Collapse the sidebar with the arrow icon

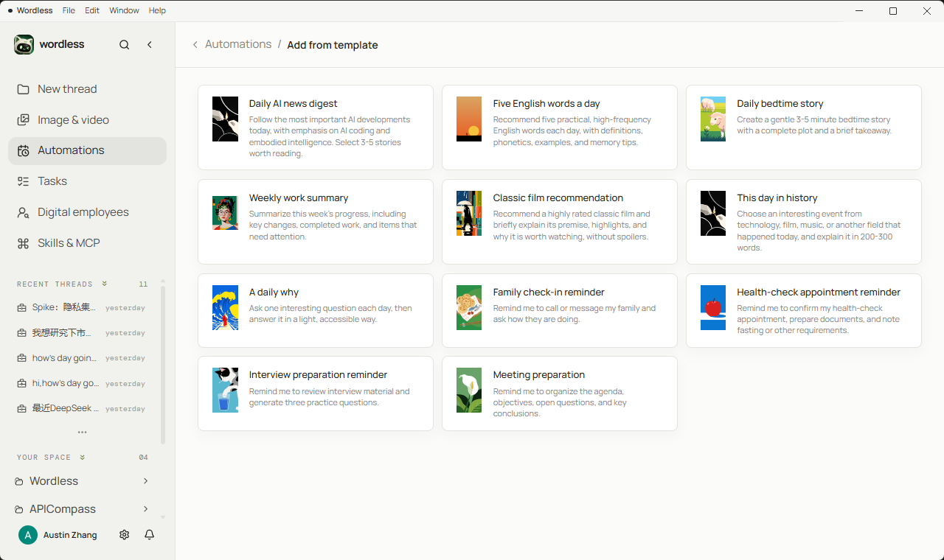pyautogui.click(x=150, y=45)
